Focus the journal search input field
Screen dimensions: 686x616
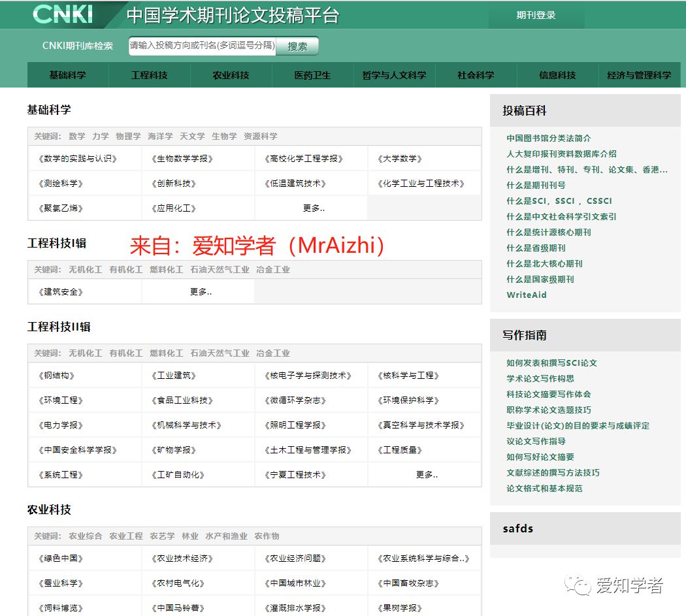(x=202, y=46)
